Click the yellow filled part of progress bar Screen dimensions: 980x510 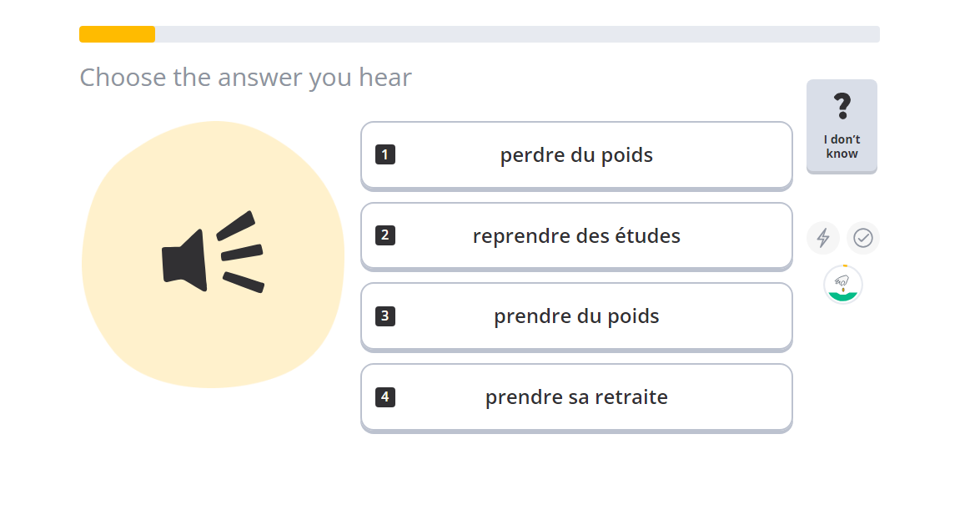[117, 34]
